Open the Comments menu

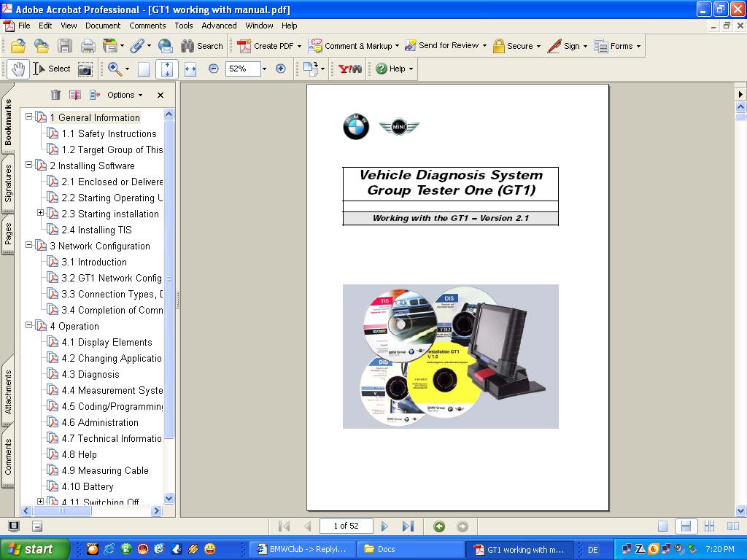click(147, 26)
